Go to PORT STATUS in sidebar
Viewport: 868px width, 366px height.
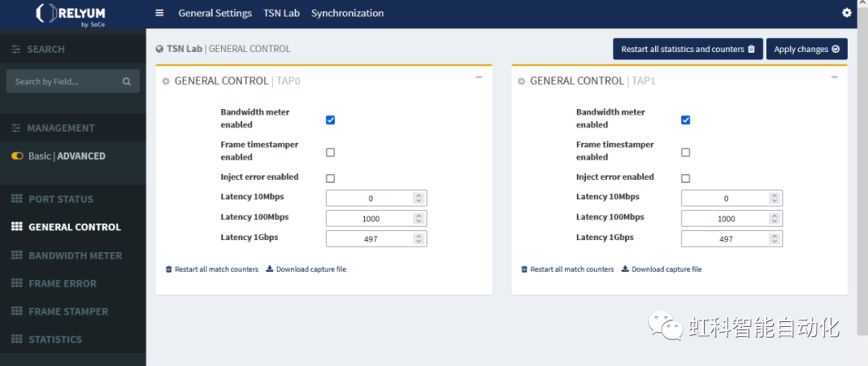click(61, 199)
